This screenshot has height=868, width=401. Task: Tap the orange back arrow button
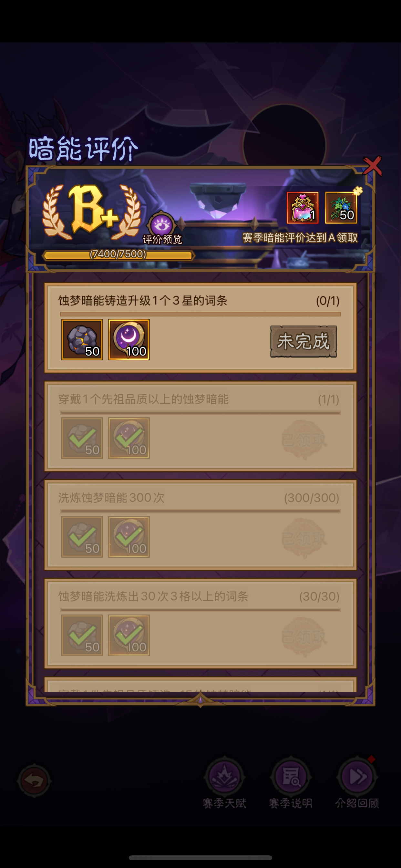[34, 780]
